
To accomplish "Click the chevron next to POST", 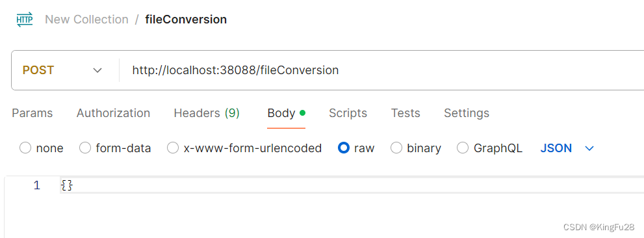I will 97,70.
